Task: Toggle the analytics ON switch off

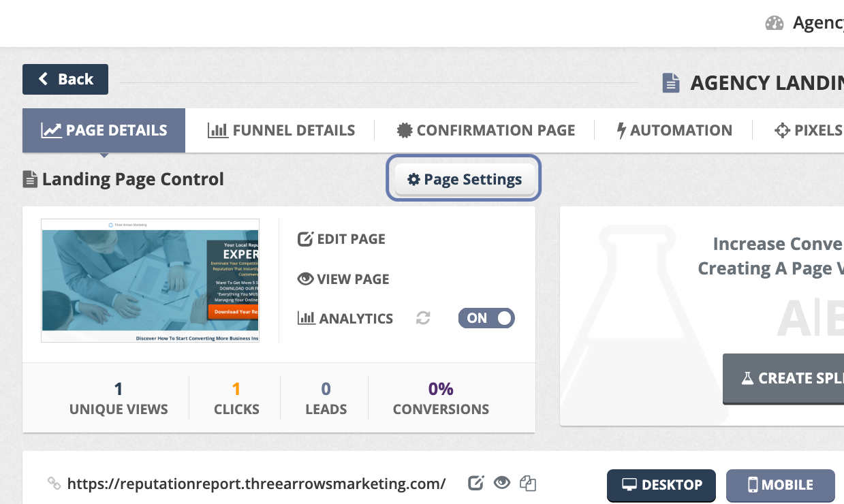Action: (486, 318)
